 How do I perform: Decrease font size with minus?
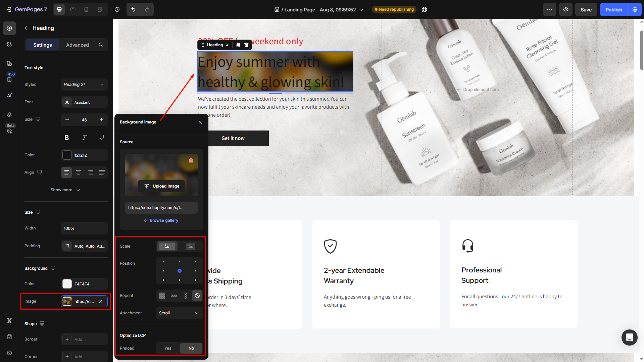coord(67,120)
